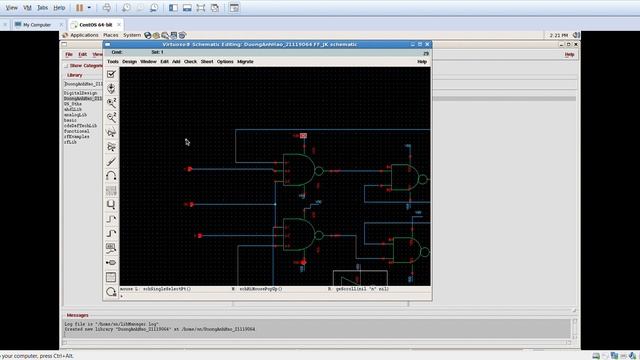Click the Wire Name label icon
Image resolution: width=640 pixels, height=360 pixels.
111,248
